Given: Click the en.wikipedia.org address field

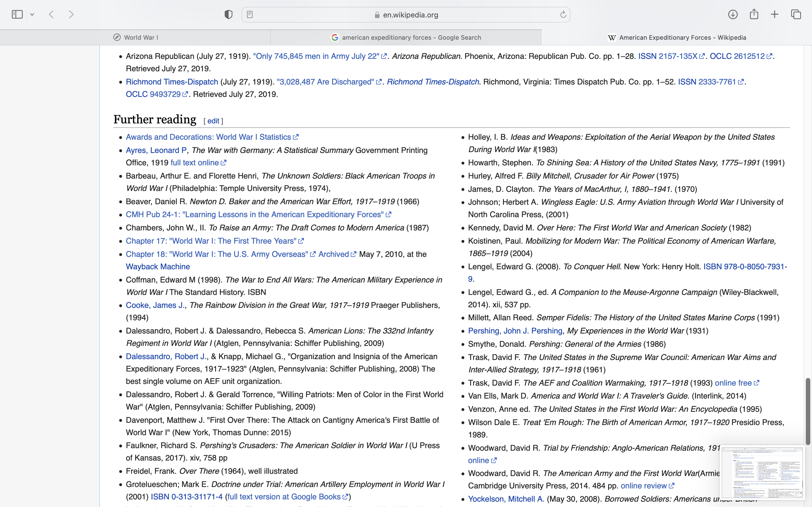Looking at the screenshot, I should [x=410, y=15].
